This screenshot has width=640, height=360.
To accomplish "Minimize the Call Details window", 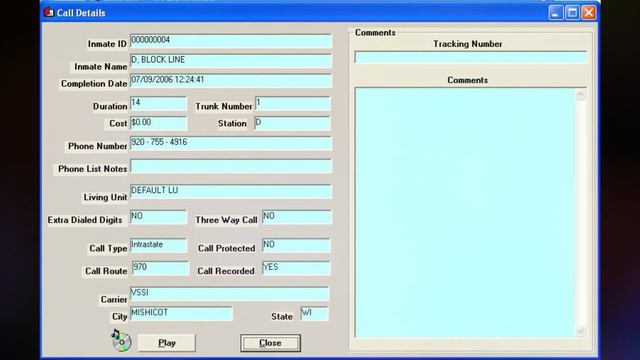I will (x=556, y=13).
